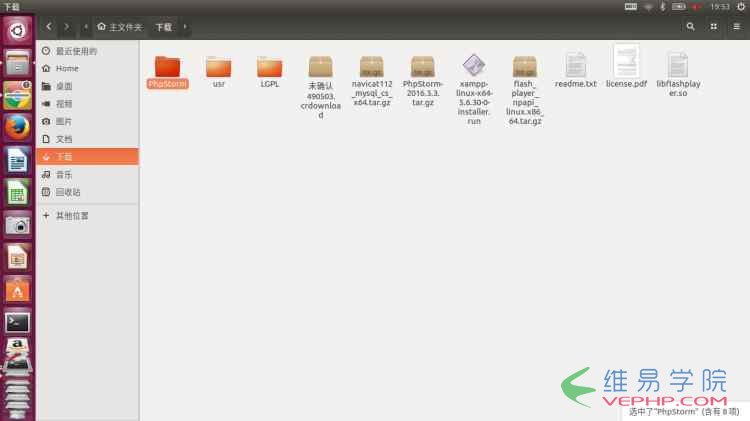This screenshot has height=421, width=750.
Task: Select the LGPL folder
Action: coord(270,71)
